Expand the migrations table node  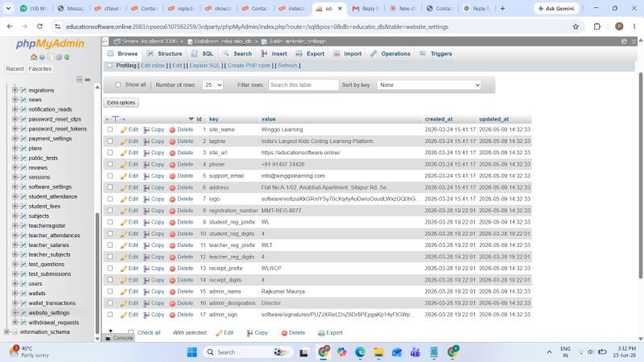click(x=15, y=90)
